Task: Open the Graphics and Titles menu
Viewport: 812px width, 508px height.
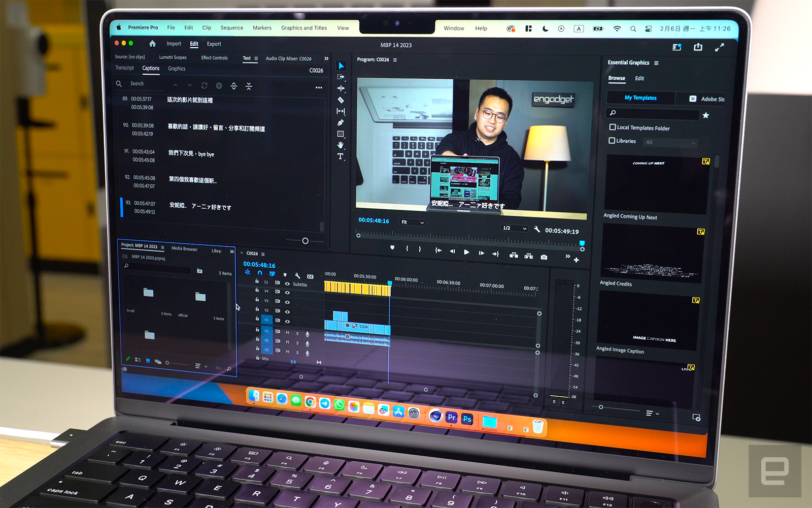Action: 304,28
